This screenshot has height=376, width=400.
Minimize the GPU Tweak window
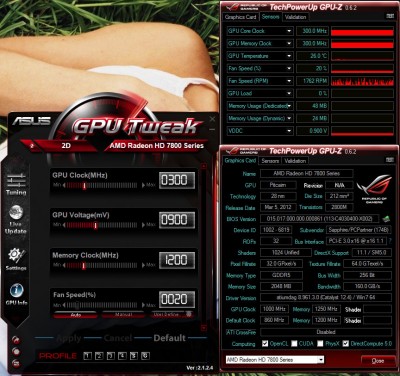pos(212,130)
